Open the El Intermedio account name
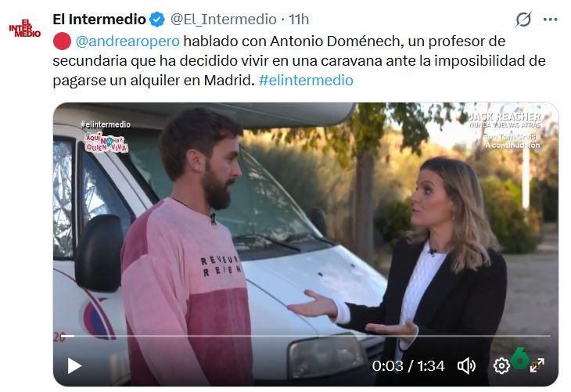The height and width of the screenshot is (392, 571). (99, 20)
